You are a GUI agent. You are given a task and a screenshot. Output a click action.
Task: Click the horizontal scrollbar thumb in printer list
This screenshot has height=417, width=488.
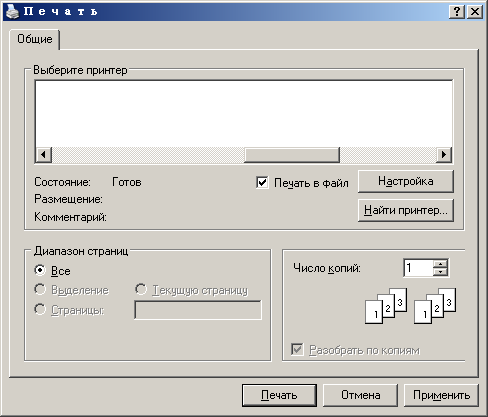[x=292, y=155]
